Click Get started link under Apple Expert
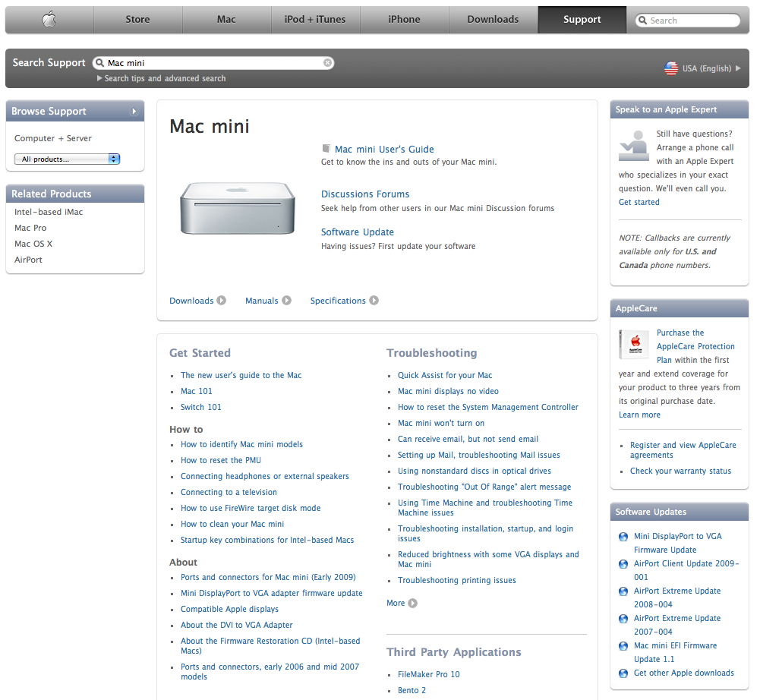 [639, 202]
